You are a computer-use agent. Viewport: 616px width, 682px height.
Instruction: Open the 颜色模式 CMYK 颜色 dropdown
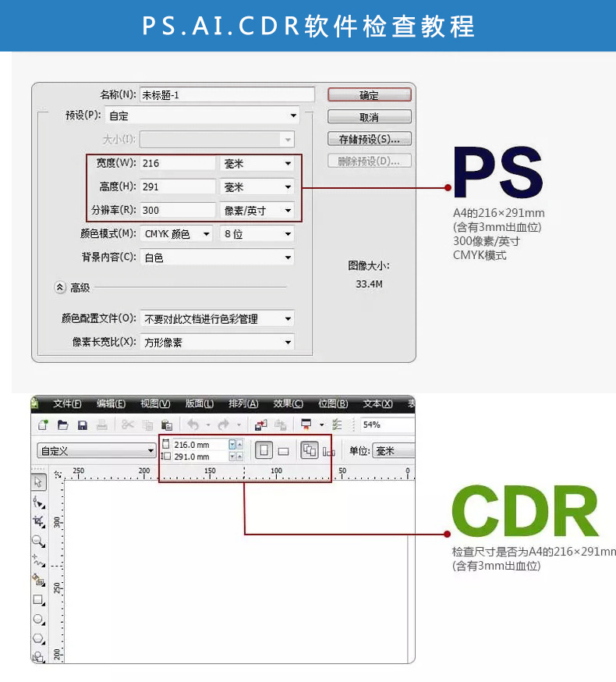176,234
